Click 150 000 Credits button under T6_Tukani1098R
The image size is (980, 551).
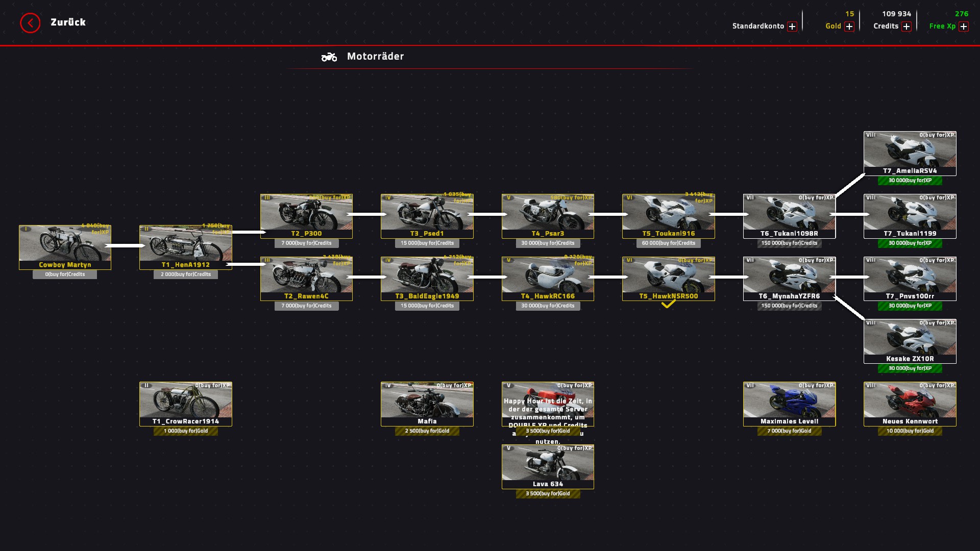[789, 243]
